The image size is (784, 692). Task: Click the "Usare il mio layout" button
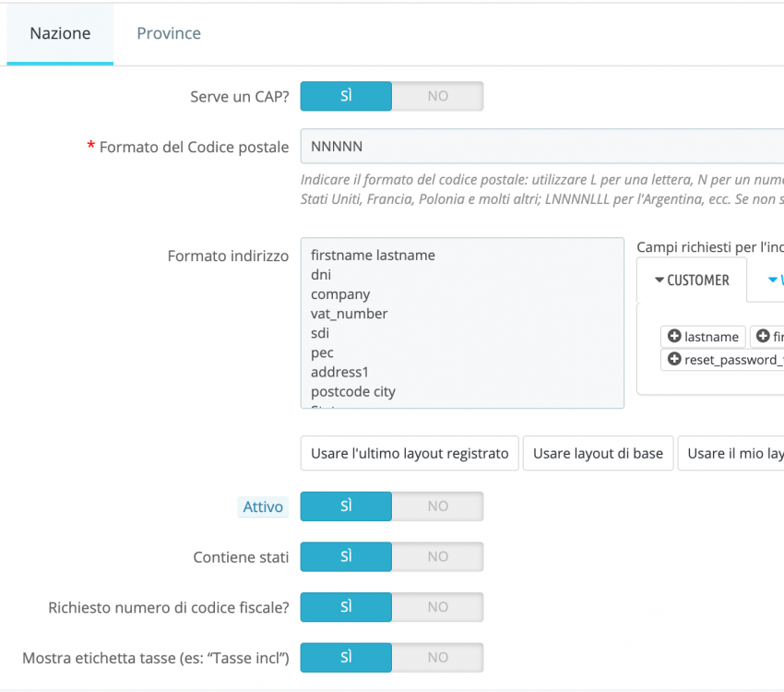(732, 453)
